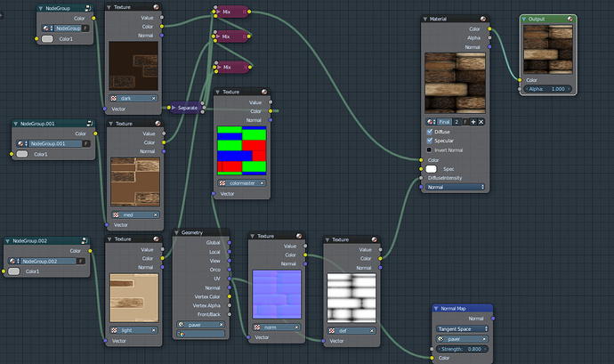Open node tree browse icon in NodeGroup.002

click(x=13, y=261)
